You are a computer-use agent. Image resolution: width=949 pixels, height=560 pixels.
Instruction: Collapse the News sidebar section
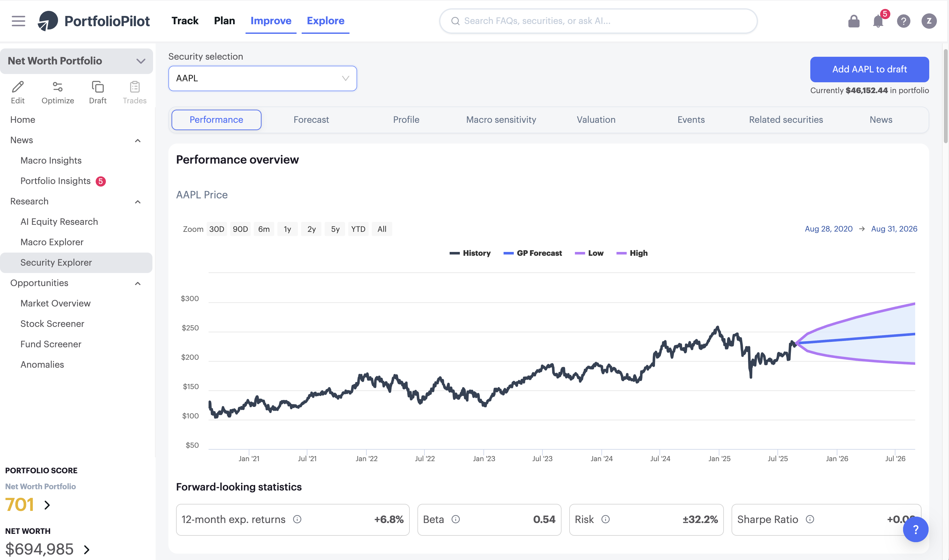click(138, 141)
